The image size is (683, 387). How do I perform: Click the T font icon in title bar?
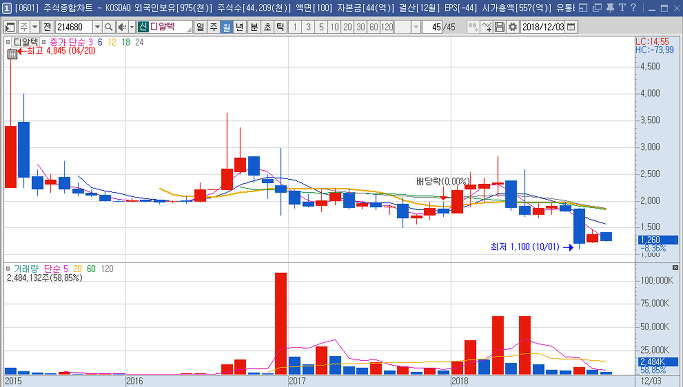622,7
